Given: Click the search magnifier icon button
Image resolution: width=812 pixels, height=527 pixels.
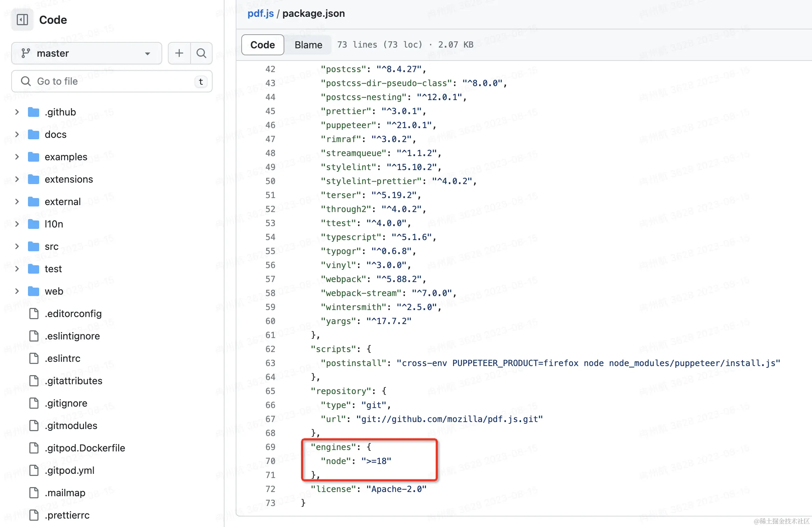Looking at the screenshot, I should click(x=201, y=53).
